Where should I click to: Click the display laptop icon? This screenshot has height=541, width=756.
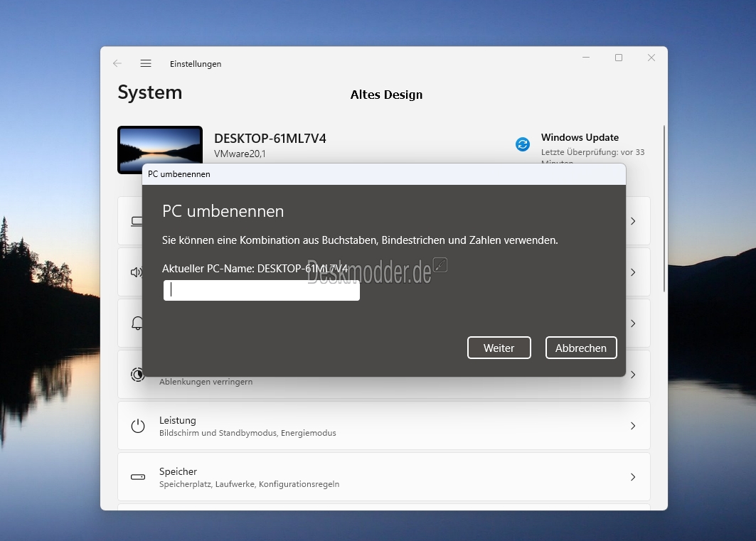pos(137,221)
